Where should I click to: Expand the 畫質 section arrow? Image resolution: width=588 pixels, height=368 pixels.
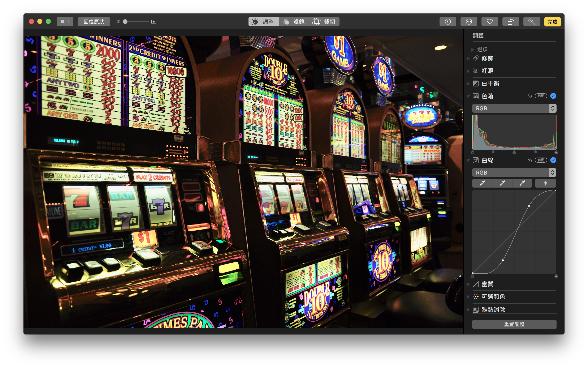[468, 284]
